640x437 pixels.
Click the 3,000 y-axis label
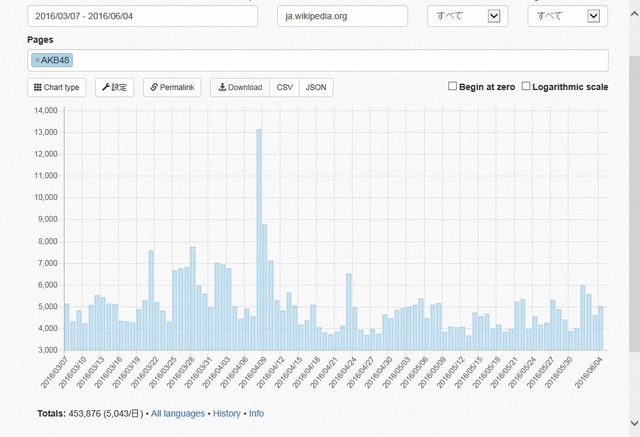point(48,350)
